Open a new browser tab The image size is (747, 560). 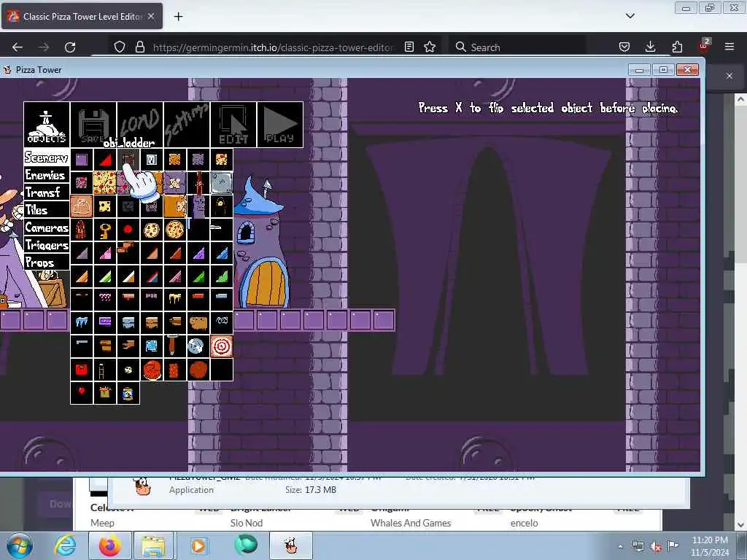[x=178, y=17]
